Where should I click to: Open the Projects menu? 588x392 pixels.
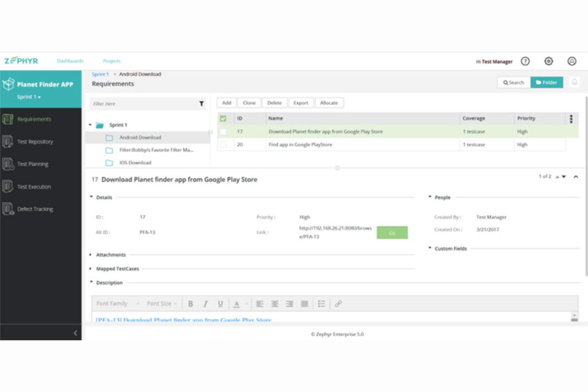click(x=112, y=61)
